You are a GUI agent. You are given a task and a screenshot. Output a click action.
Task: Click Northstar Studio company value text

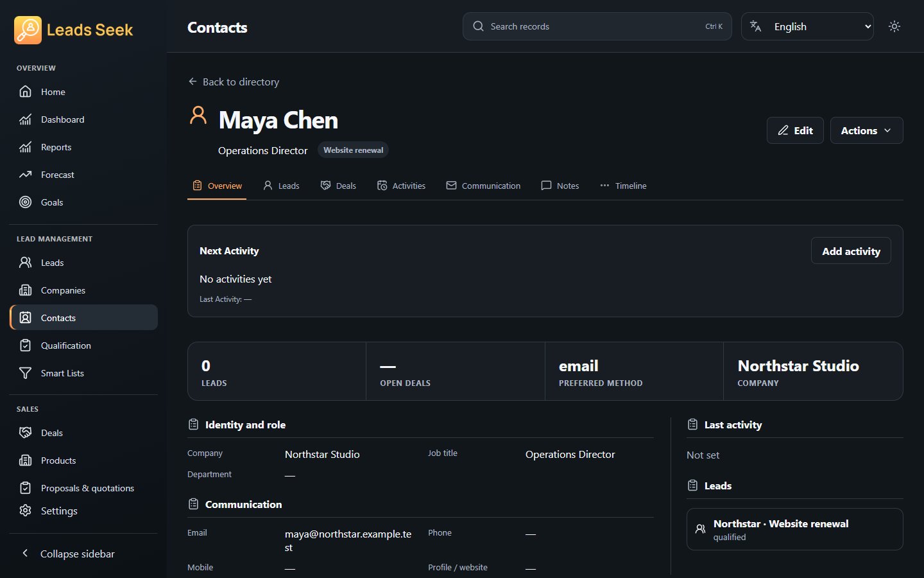322,454
